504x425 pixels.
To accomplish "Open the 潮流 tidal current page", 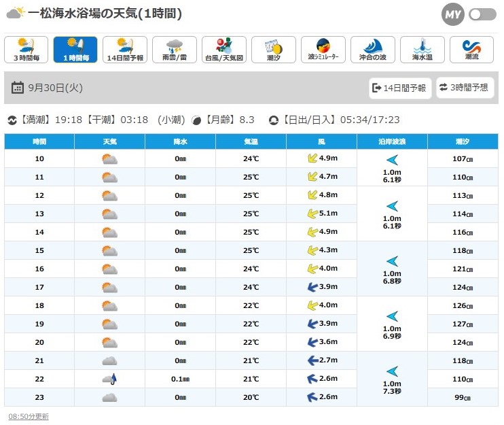I will (471, 50).
